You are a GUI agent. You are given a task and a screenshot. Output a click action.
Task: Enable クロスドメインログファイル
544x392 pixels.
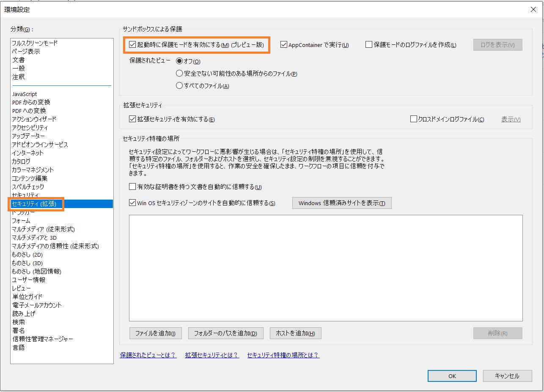point(413,119)
